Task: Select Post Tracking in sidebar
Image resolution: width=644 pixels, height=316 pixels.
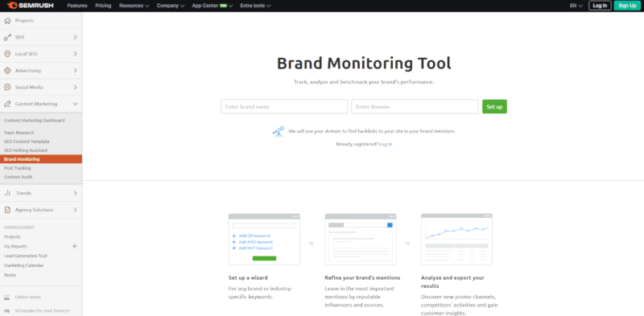Action: point(17,168)
